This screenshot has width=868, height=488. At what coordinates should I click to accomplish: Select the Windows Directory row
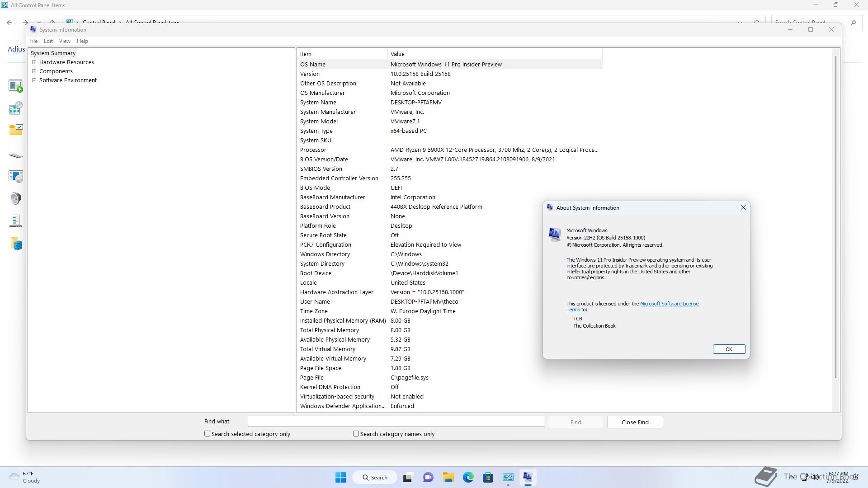click(x=450, y=254)
